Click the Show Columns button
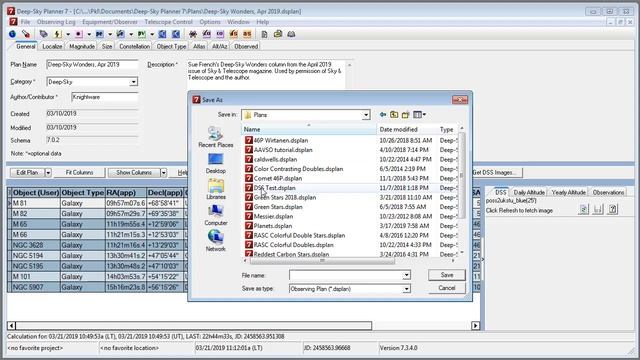 point(134,173)
